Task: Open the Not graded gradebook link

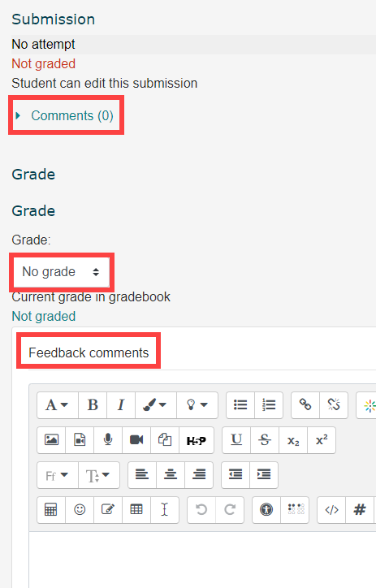Action: pyautogui.click(x=44, y=316)
